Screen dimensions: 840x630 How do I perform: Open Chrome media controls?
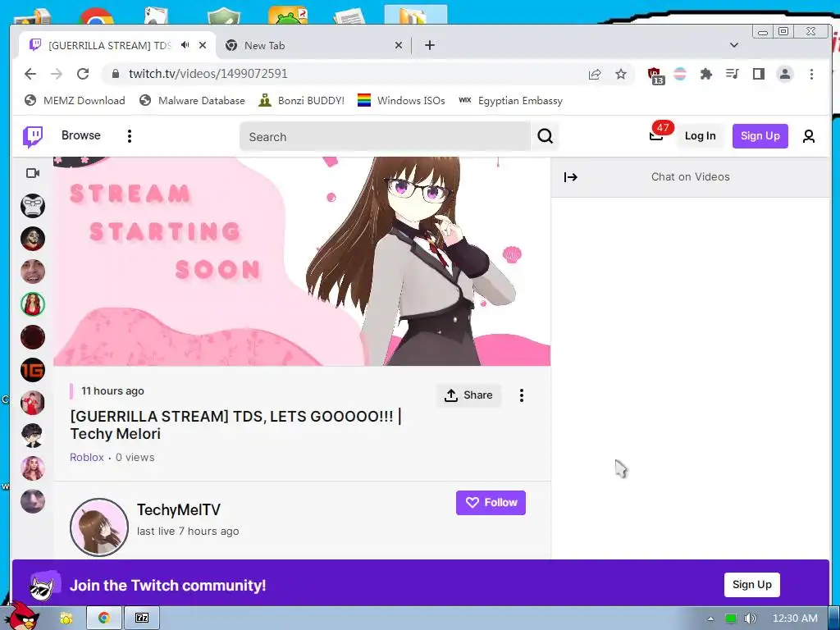tap(733, 74)
